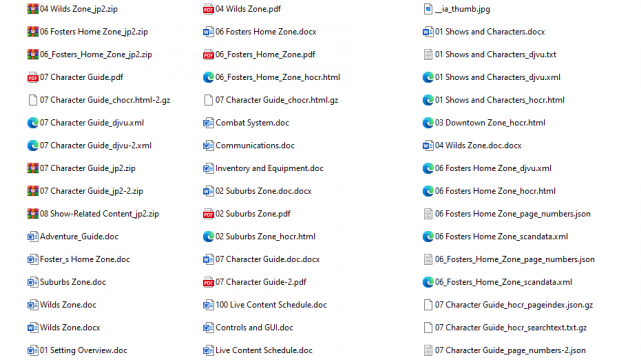641x360 pixels.
Task: Click the archive icon of 08 Show-Related Content_jp2.zip
Action: pyautogui.click(x=33, y=214)
